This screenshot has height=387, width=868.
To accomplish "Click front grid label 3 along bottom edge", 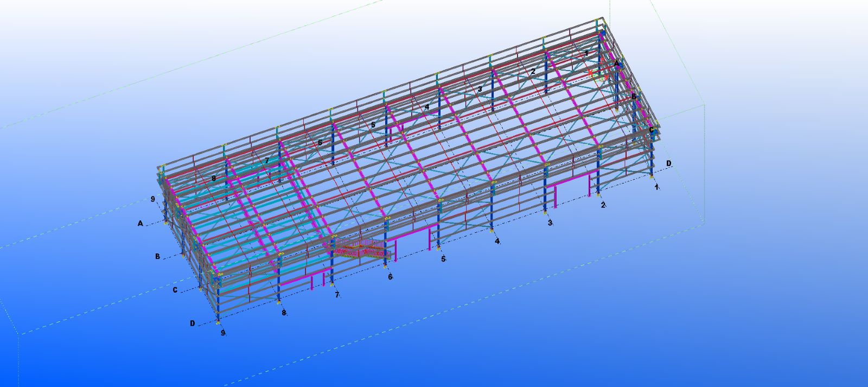I will (x=550, y=223).
